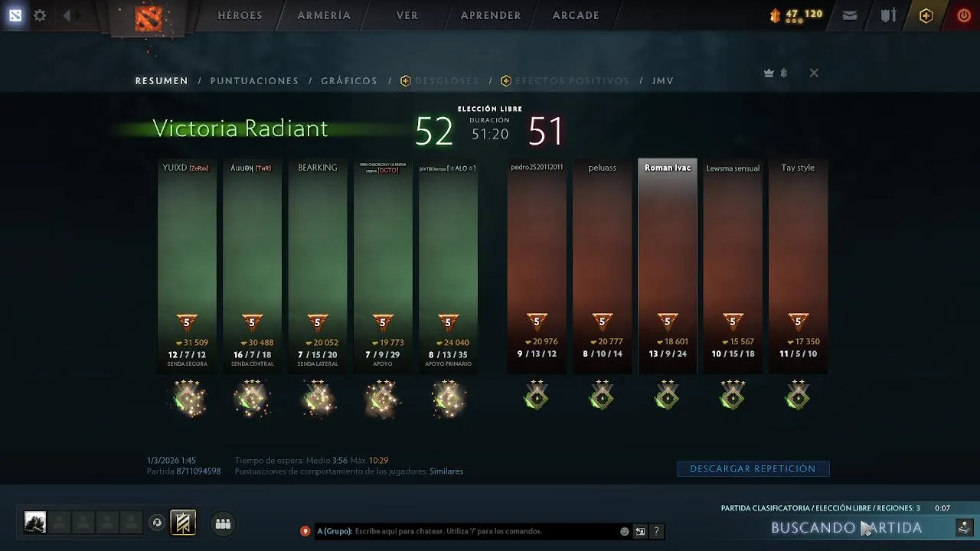The width and height of the screenshot is (980, 551).
Task: Open the HÉROES menu
Action: click(x=240, y=15)
